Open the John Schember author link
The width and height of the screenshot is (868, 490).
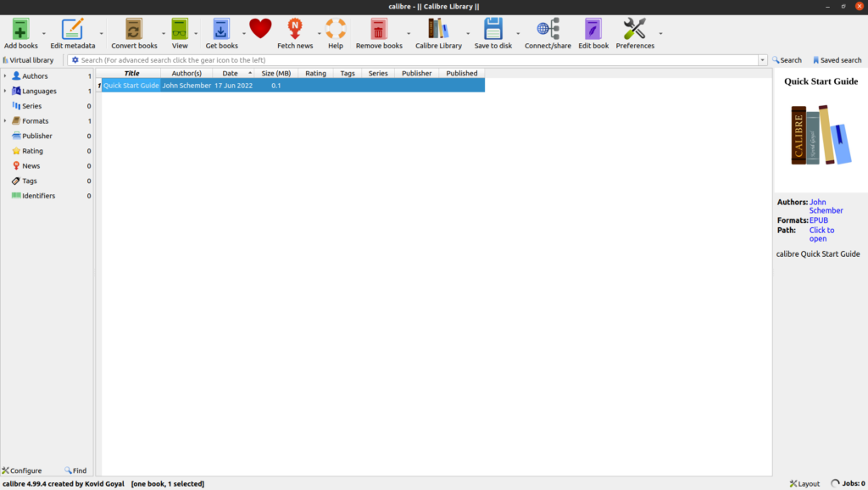(826, 206)
